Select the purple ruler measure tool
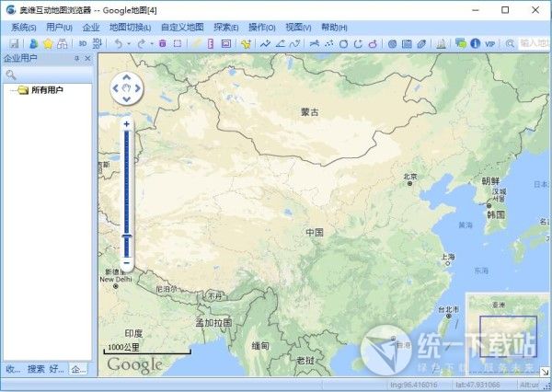 click(x=211, y=43)
